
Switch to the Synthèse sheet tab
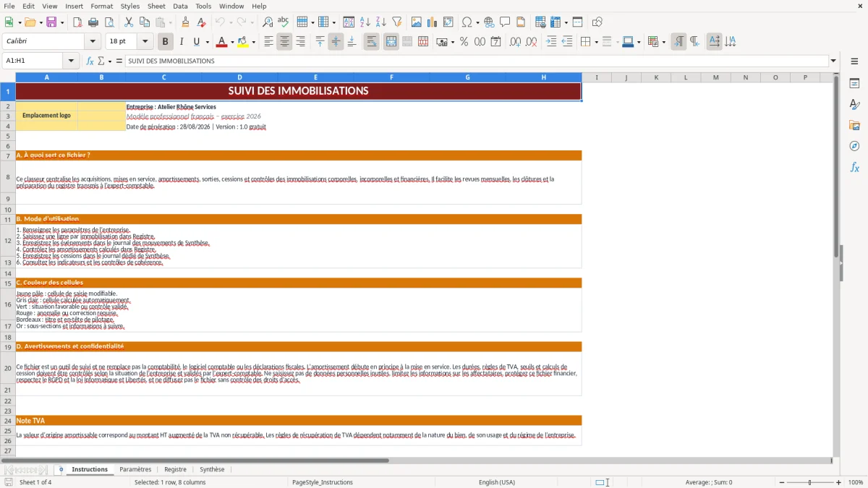click(x=212, y=469)
